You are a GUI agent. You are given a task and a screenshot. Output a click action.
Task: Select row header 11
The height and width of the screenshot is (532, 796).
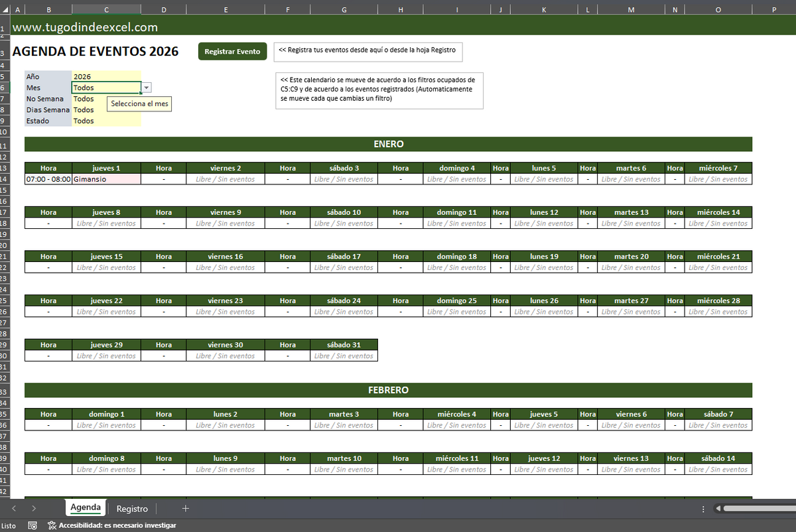(5, 146)
